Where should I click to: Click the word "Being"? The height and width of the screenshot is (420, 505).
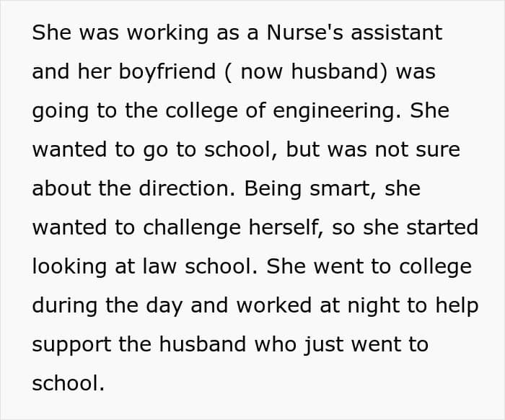click(273, 189)
